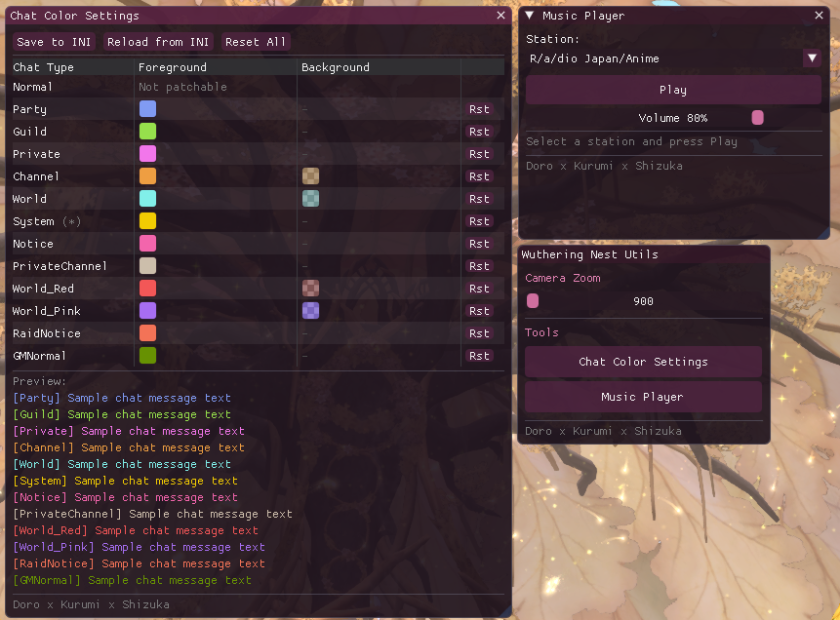Collapse the Music Player window triangle

(x=530, y=16)
